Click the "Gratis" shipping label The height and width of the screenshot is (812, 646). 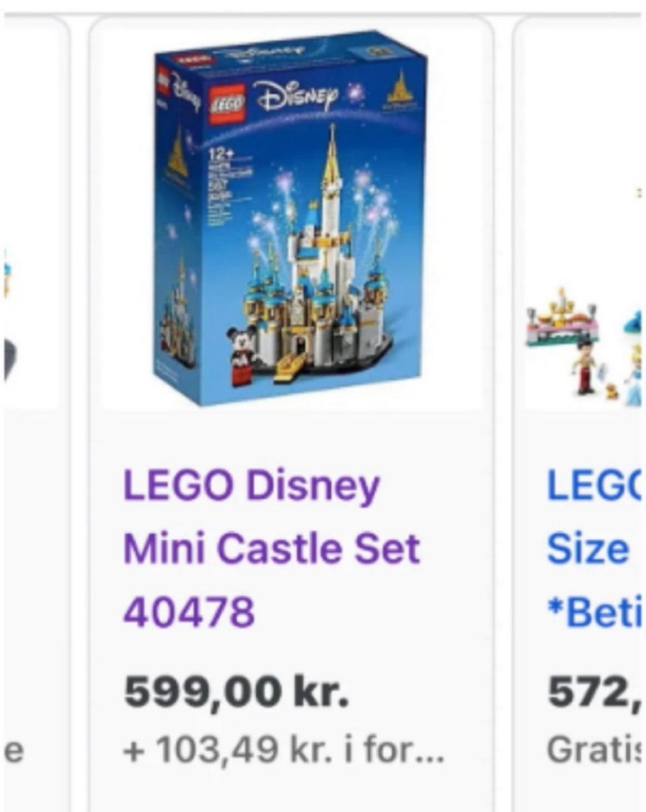tap(592, 749)
